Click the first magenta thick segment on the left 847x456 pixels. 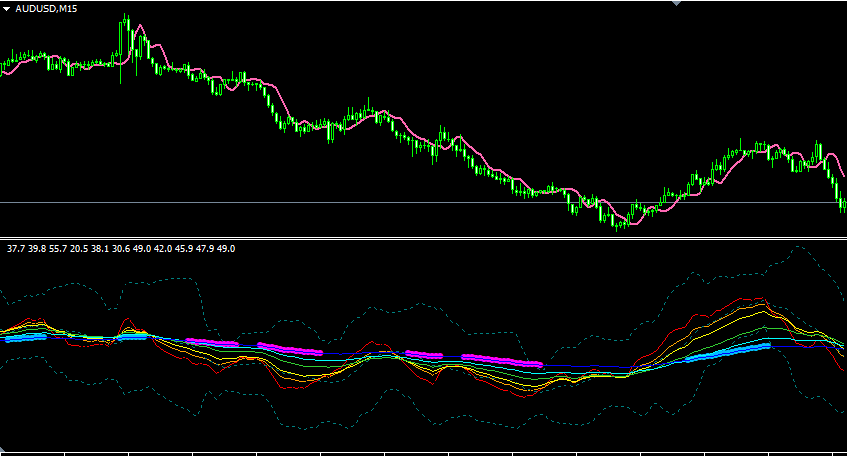(x=212, y=342)
